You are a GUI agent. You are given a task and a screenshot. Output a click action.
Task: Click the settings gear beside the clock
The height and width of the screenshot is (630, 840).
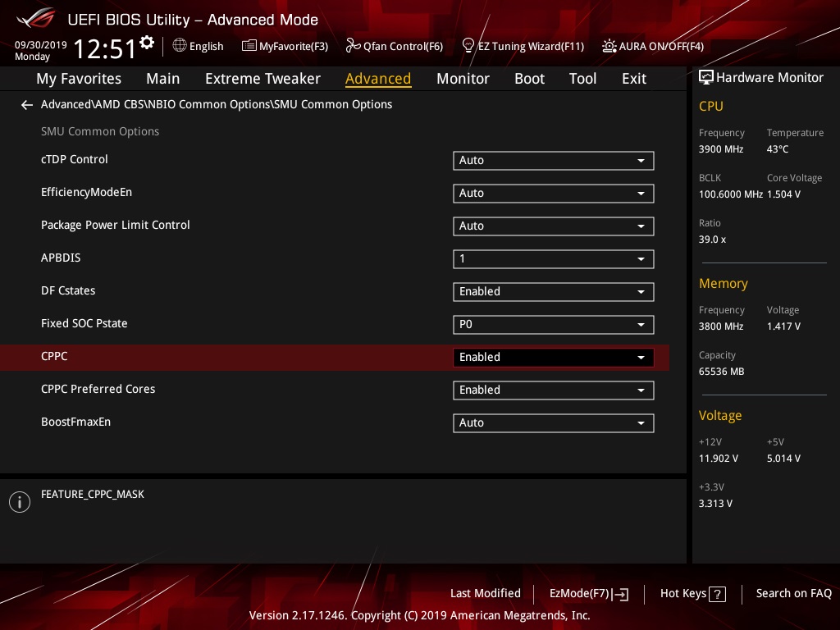147,43
